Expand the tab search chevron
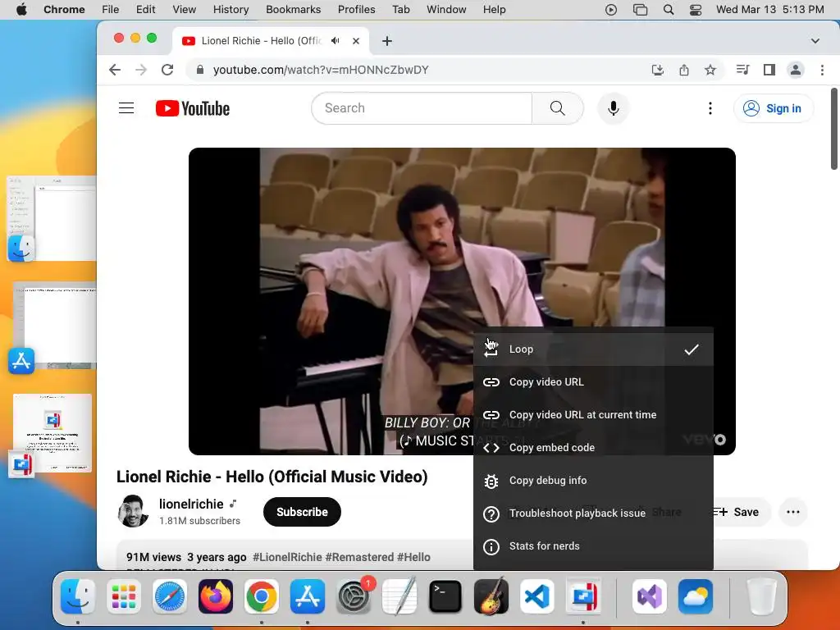Viewport: 840px width, 630px height. (815, 41)
